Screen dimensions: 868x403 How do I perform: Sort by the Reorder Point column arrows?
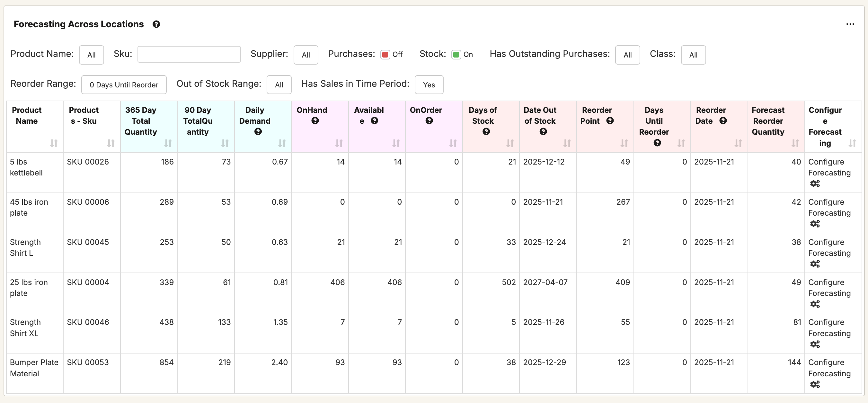(624, 144)
